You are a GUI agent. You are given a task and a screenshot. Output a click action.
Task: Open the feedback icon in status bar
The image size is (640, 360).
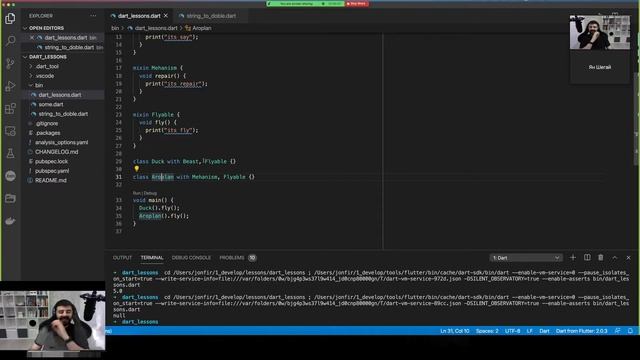(618, 331)
